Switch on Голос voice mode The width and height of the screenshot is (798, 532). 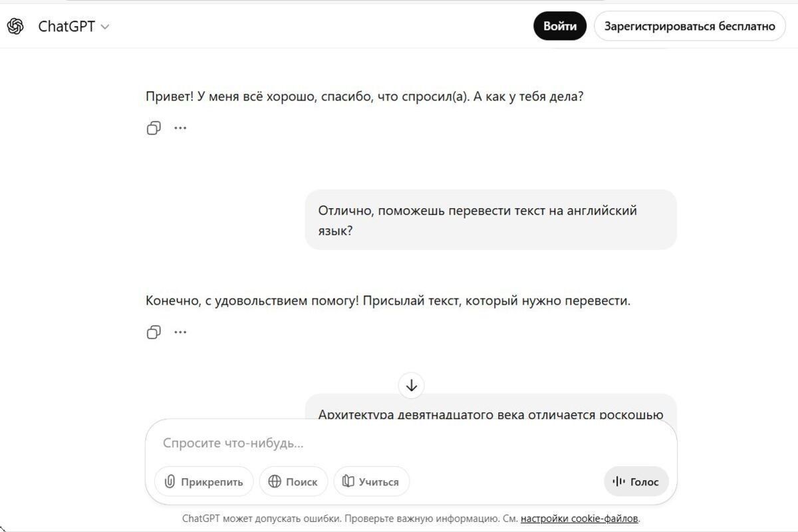[636, 481]
